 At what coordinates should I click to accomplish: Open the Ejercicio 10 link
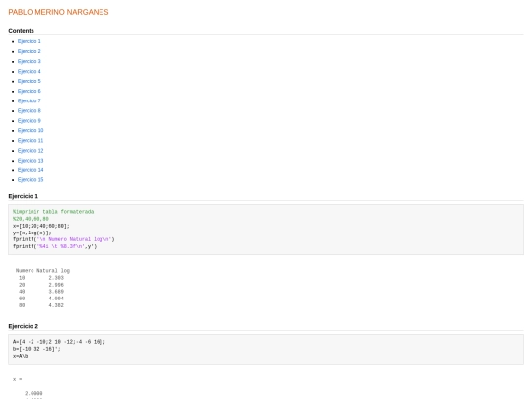point(31,131)
